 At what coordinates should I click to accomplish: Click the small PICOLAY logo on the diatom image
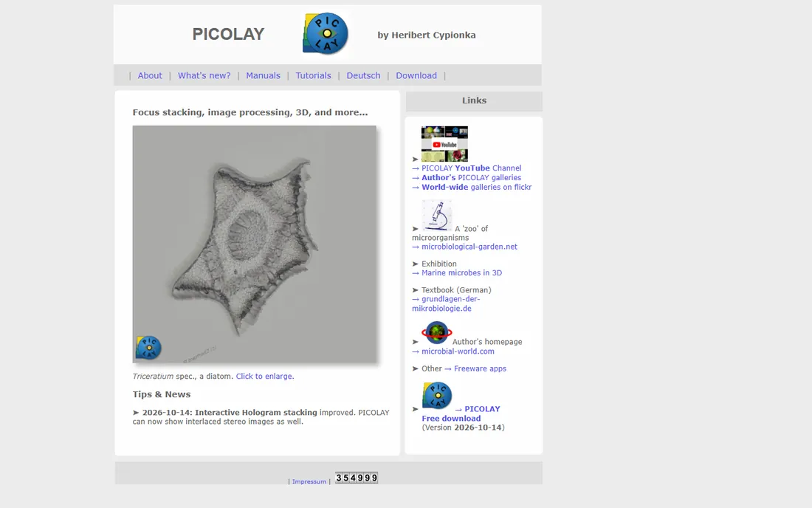148,348
